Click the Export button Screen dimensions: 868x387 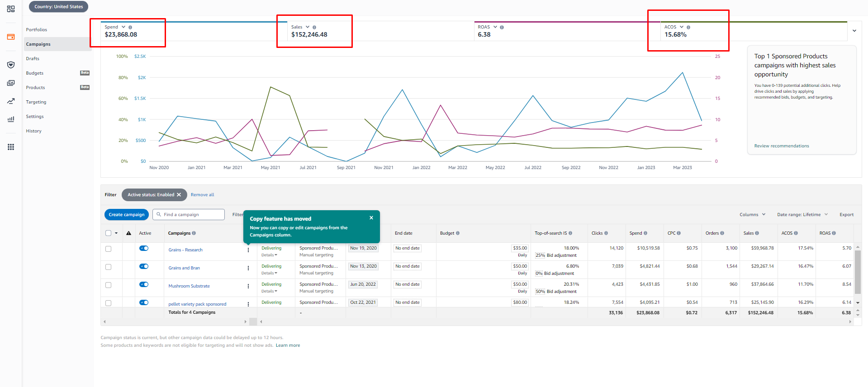847,215
